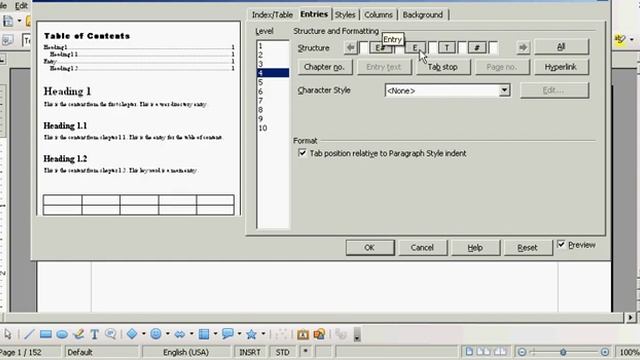Viewport: 640px width, 360px height.
Task: Toggle INSRT insert mode in status bar
Action: coord(249,352)
